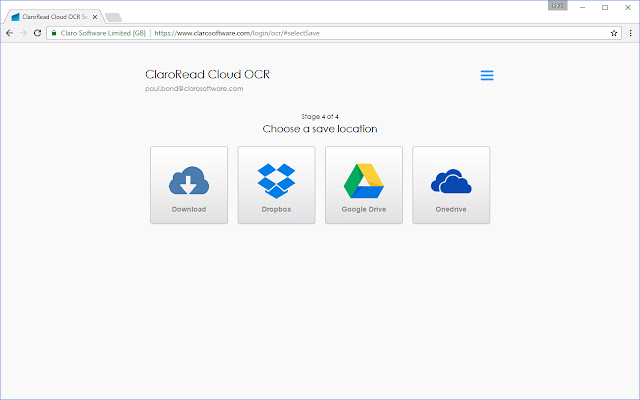Close the Chrome window
The height and width of the screenshot is (400, 640).
628,7
